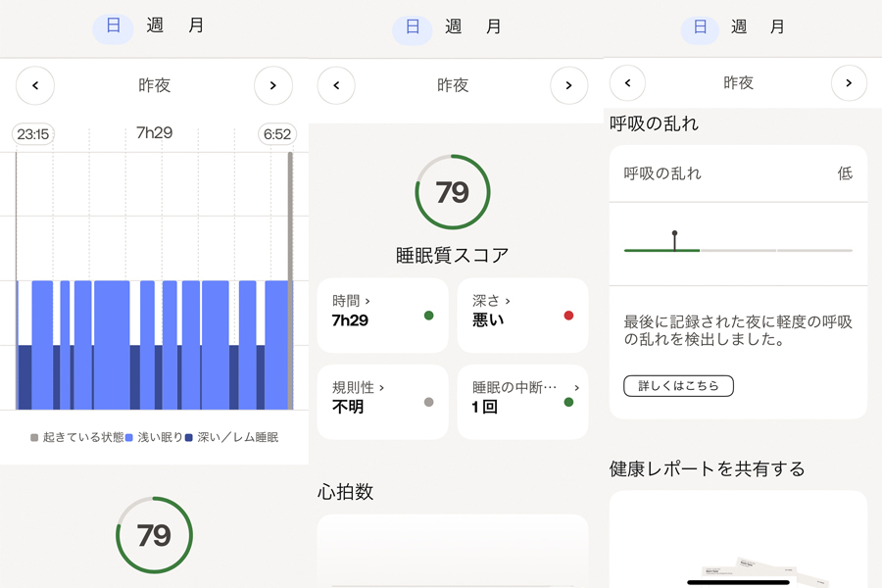Click next arrow in middle sleep score panel
This screenshot has height=588, width=882.
point(568,85)
